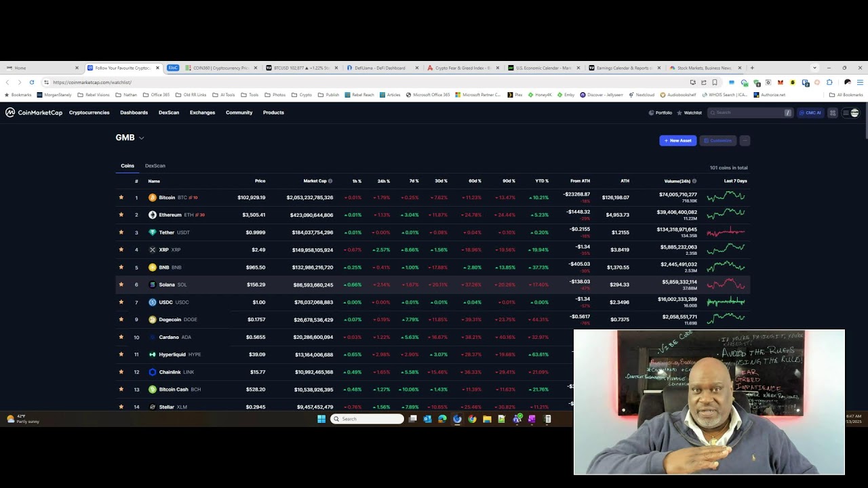Open the apps grid icon in header
868x488 pixels.
coord(833,113)
